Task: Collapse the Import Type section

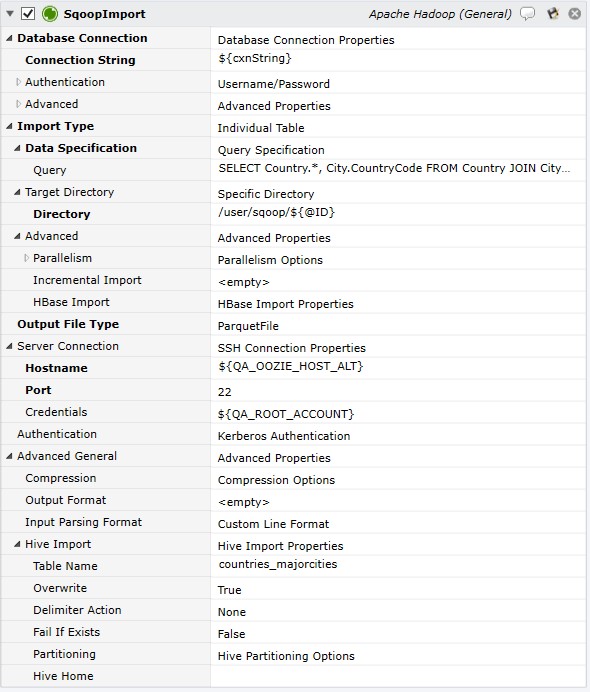Action: [9, 127]
